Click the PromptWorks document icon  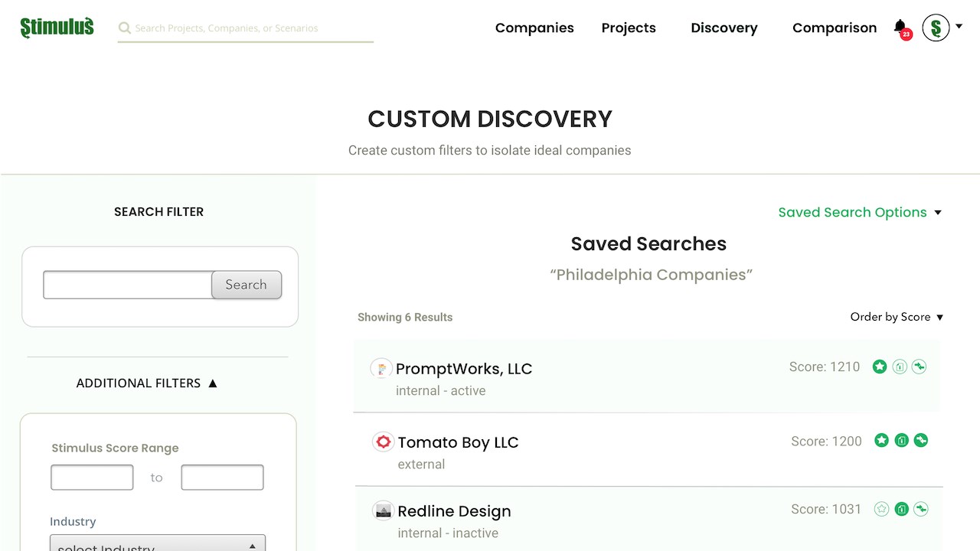pos(900,367)
